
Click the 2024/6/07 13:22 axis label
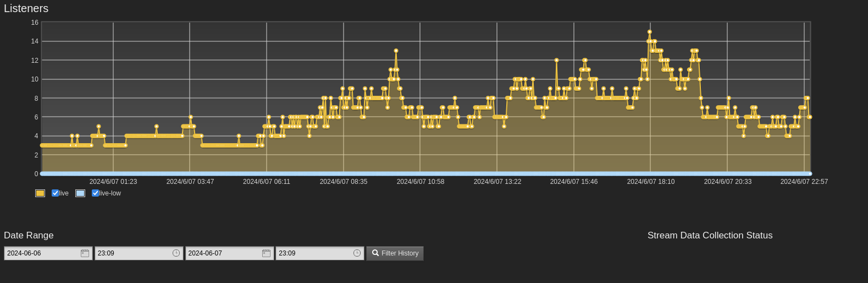click(497, 182)
